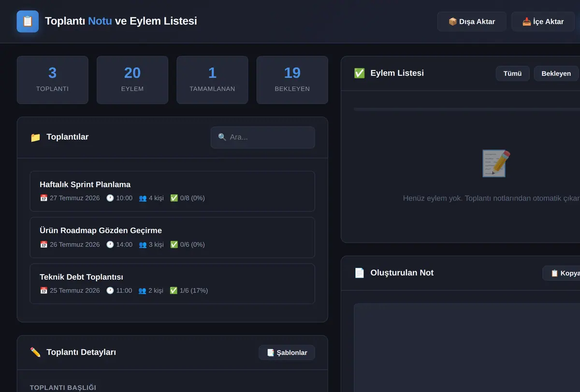Image resolution: width=580 pixels, height=392 pixels.
Task: Filter actions by Bekleyen
Action: tap(556, 73)
